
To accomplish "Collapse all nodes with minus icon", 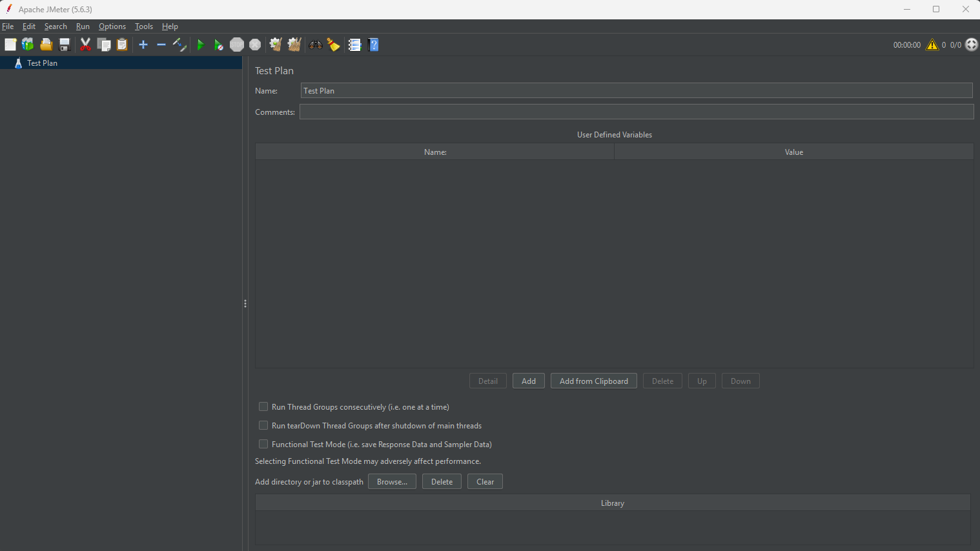I will point(161,45).
